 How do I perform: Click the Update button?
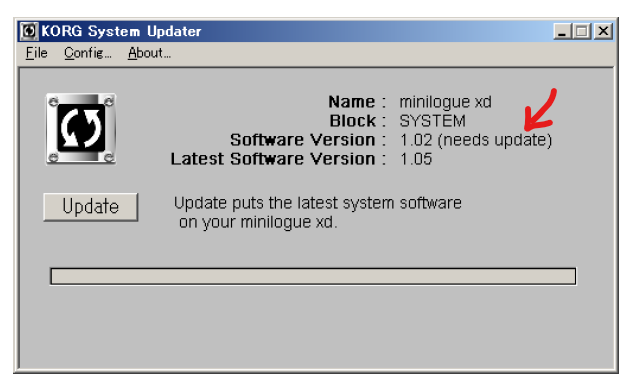[91, 207]
